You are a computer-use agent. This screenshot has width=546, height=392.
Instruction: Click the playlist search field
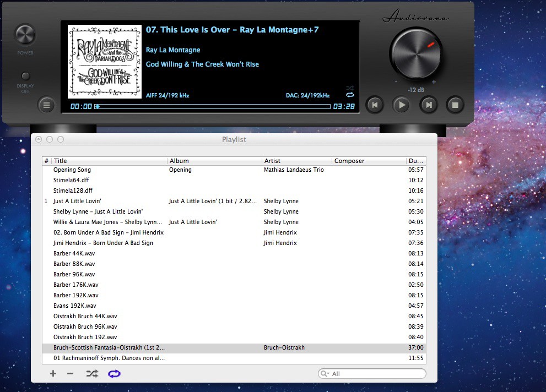click(372, 374)
